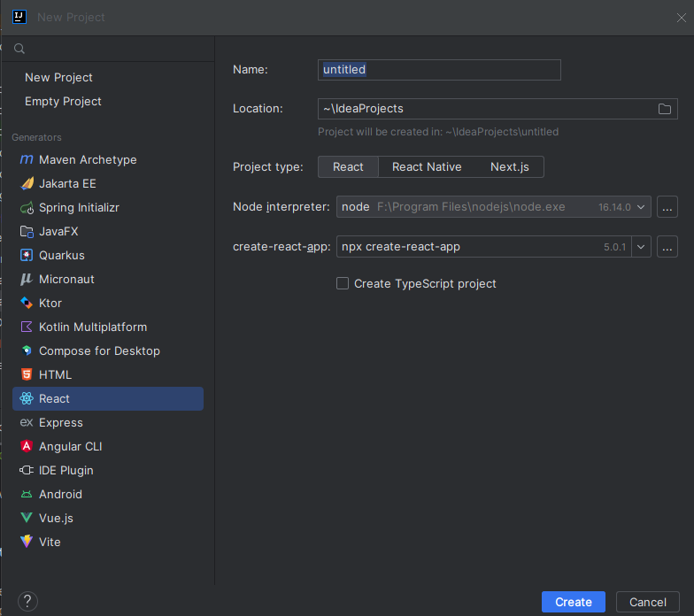Click the Kotlin Multiplatform icon

(27, 327)
